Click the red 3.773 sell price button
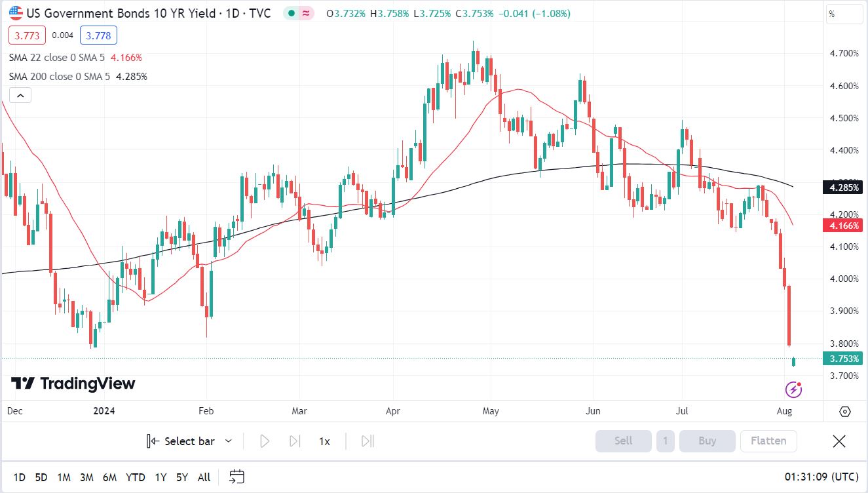This screenshot has height=493, width=868. point(28,35)
